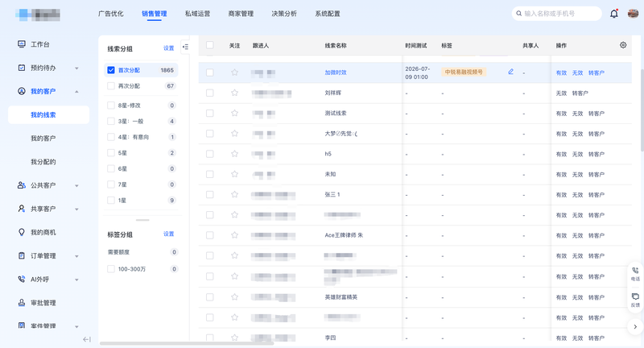Star the 英雄财富精英 lead
This screenshot has width=644, height=348.
[x=234, y=296]
